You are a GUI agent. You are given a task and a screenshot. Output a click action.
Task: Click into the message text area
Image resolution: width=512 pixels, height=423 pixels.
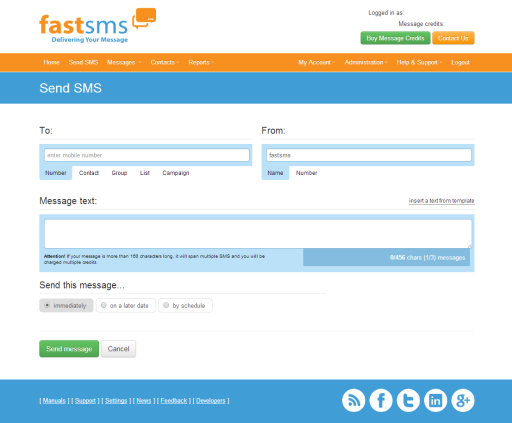coord(258,234)
